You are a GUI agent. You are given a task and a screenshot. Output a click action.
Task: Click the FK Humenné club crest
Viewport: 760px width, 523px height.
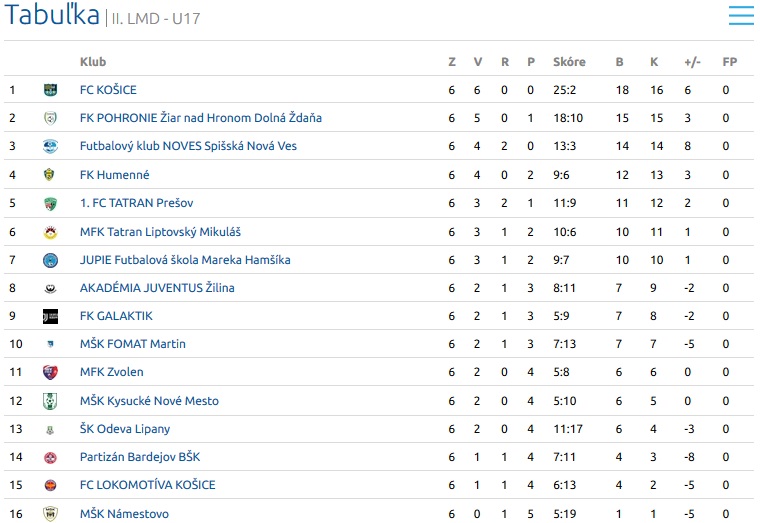pos(49,174)
